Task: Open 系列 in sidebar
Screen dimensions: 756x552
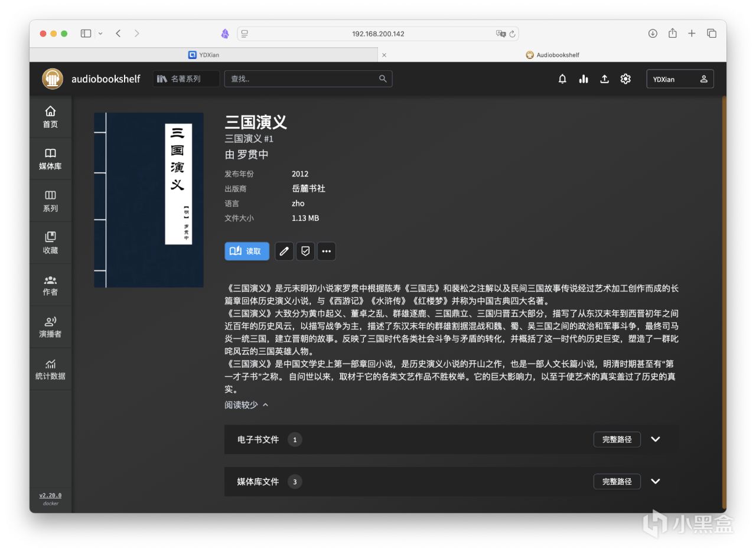Action: pyautogui.click(x=50, y=201)
